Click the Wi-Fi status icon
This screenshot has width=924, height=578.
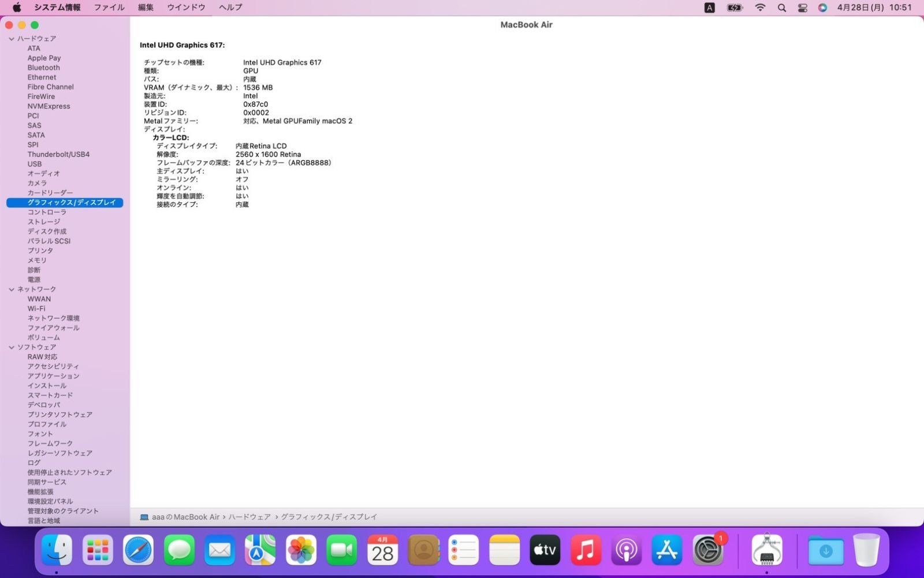[x=760, y=8]
